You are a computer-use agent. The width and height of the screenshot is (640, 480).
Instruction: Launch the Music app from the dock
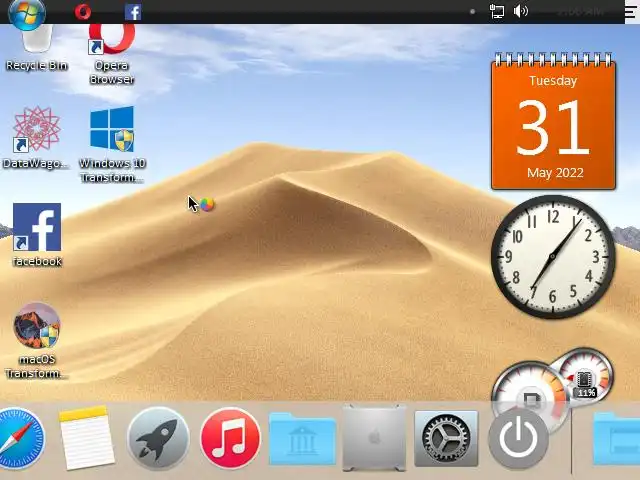230,438
